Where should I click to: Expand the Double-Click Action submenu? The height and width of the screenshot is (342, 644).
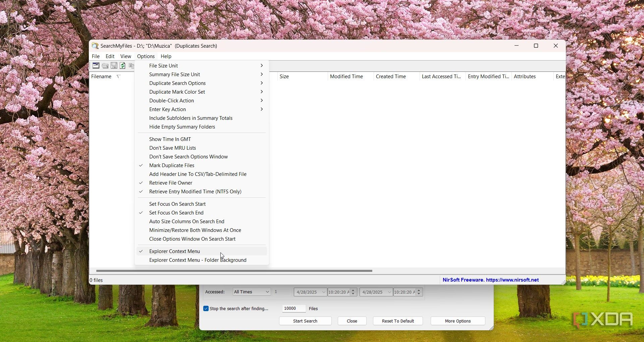point(202,101)
